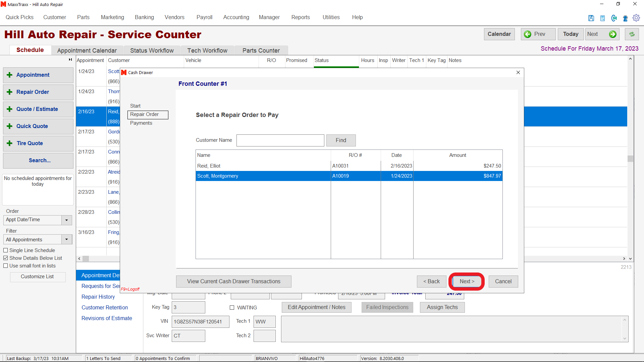Select Reid, Elliot repair order row
The height and width of the screenshot is (362, 644).
point(349,166)
